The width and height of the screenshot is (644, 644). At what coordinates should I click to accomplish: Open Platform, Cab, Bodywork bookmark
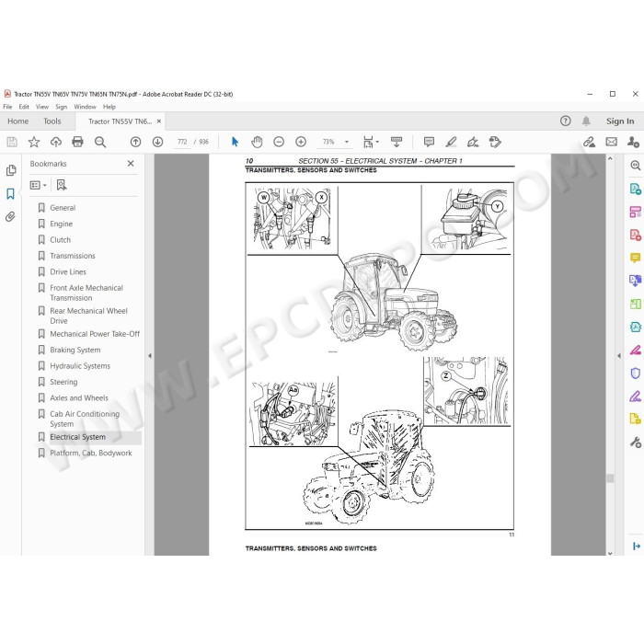pyautogui.click(x=91, y=453)
